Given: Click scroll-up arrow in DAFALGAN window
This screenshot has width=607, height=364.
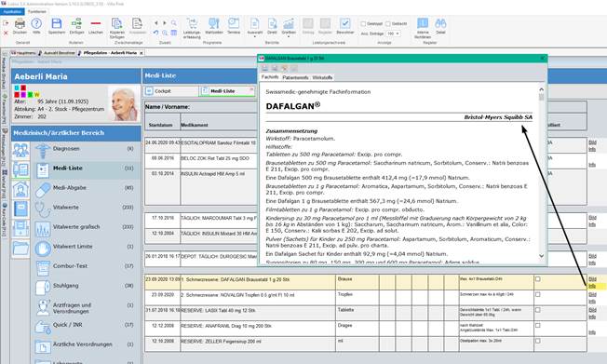Looking at the screenshot, I should point(541,90).
